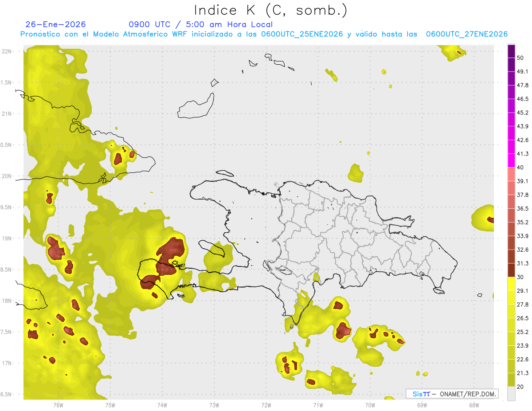Click legend value "26.5"

point(523,318)
